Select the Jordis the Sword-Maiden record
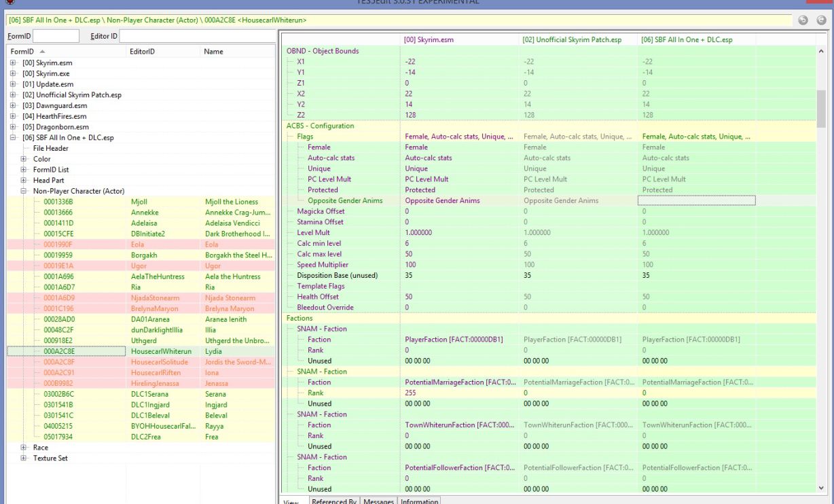The width and height of the screenshot is (834, 504). (141, 362)
